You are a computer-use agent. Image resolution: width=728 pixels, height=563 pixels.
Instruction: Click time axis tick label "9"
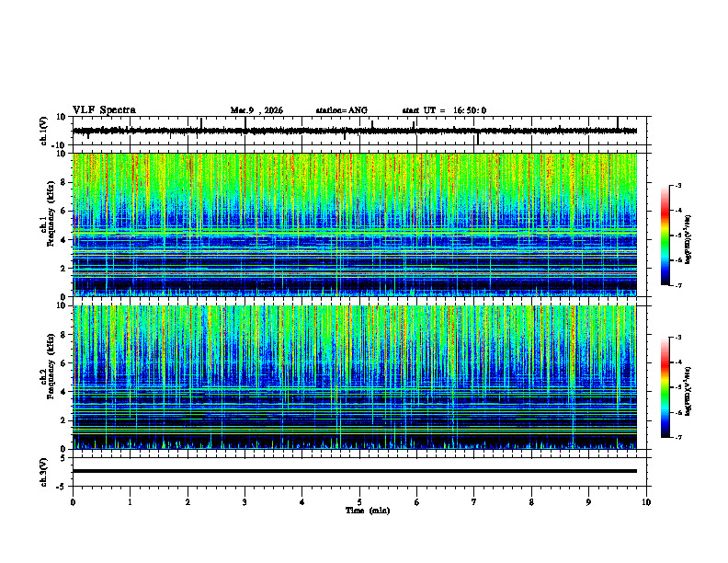click(588, 502)
